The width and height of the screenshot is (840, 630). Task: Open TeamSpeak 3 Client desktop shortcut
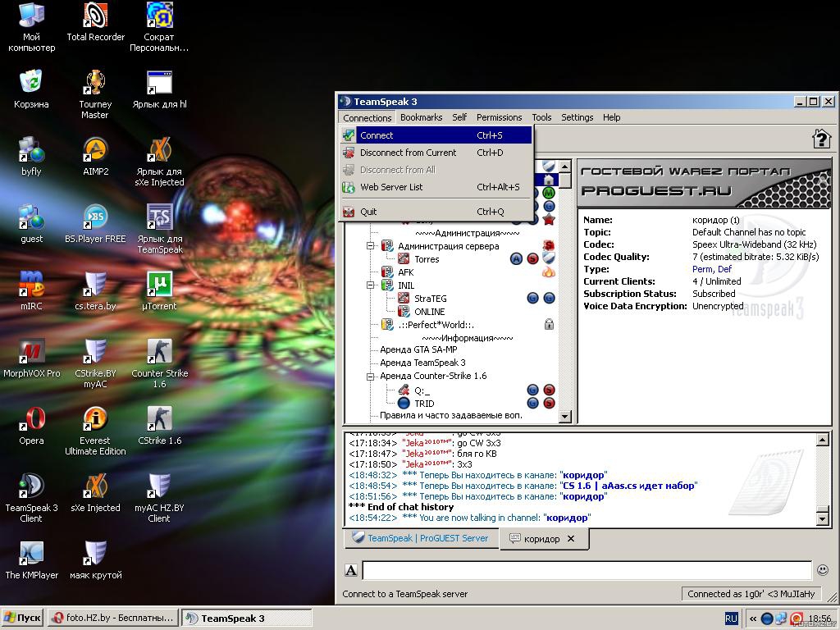[x=31, y=498]
